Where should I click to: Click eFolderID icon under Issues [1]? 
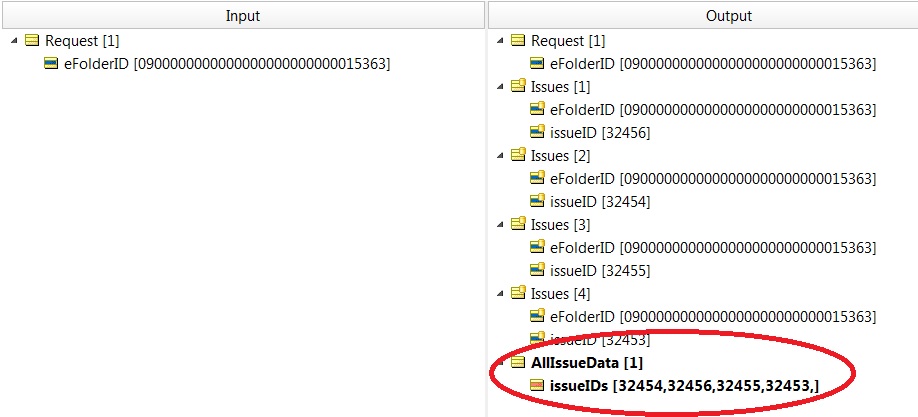(x=537, y=109)
